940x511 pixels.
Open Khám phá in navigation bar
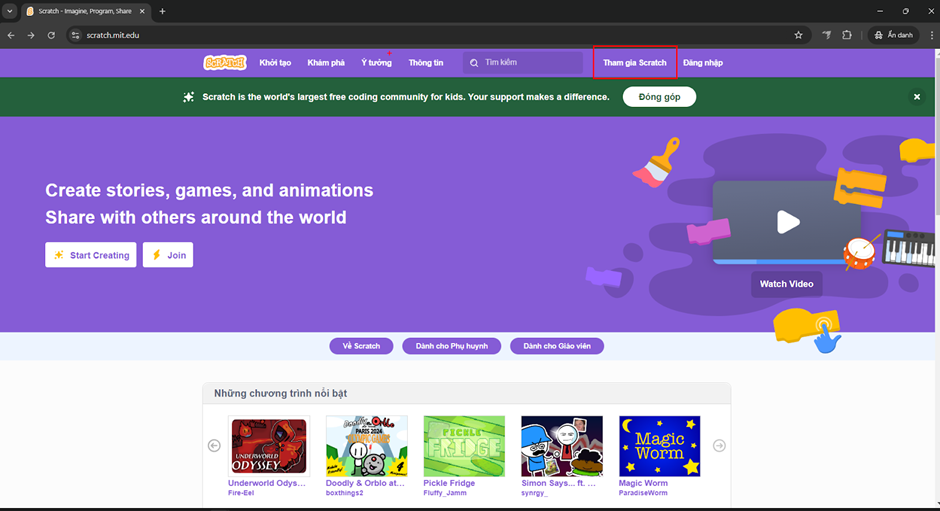(x=326, y=62)
